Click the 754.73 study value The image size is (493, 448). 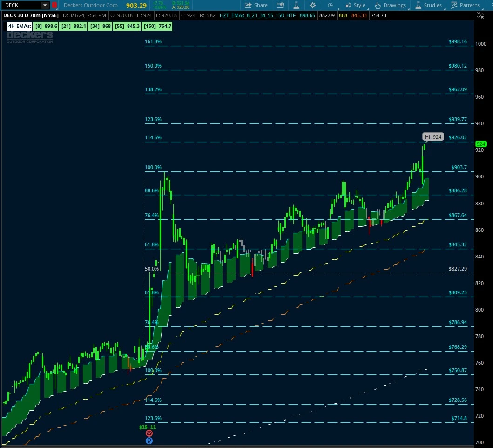click(378, 15)
